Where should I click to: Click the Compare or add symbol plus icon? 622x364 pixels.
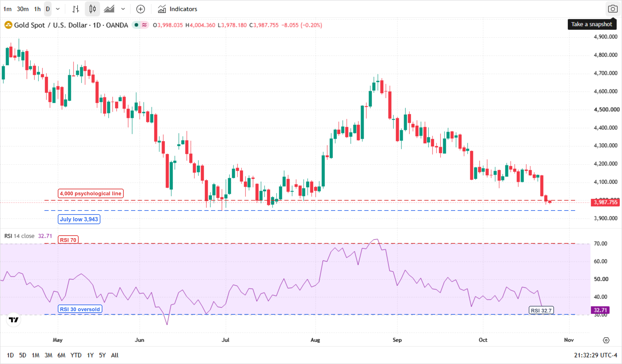tap(140, 9)
